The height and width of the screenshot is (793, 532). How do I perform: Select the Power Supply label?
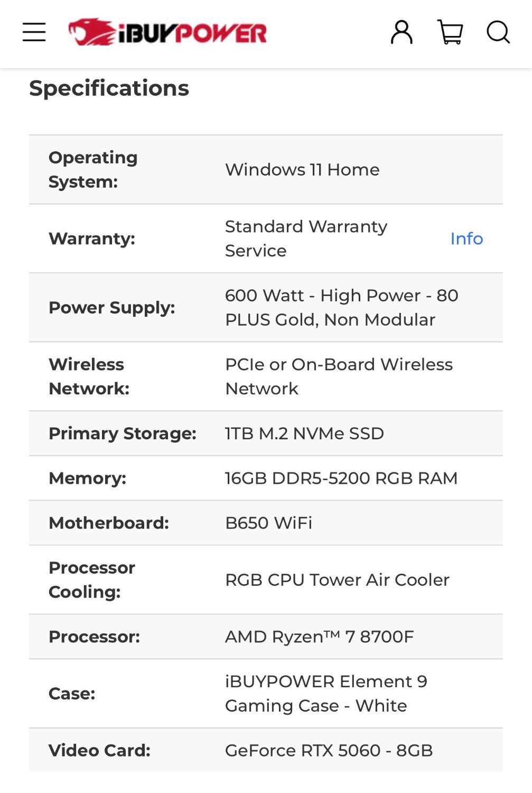(x=111, y=307)
